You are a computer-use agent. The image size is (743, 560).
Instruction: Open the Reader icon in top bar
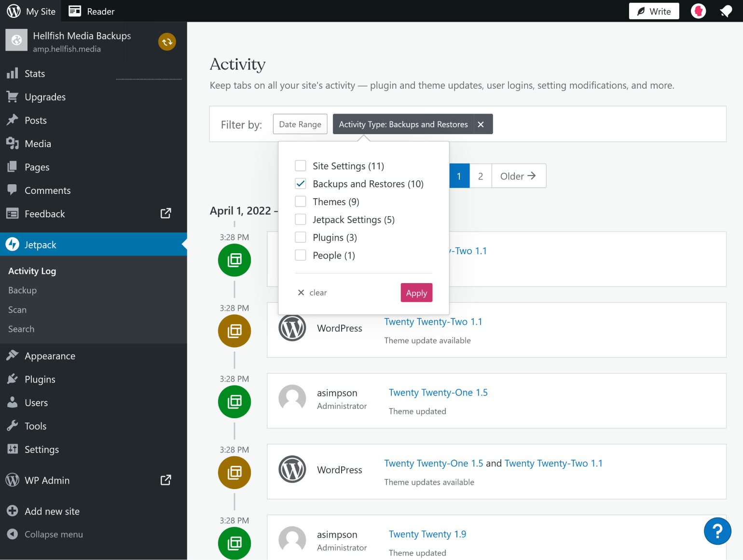pos(75,11)
